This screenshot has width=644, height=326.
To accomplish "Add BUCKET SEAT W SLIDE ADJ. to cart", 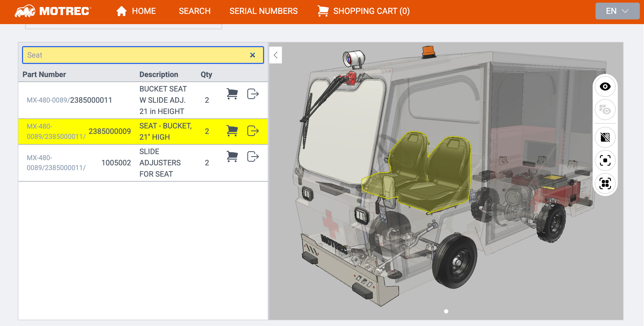I will 232,94.
